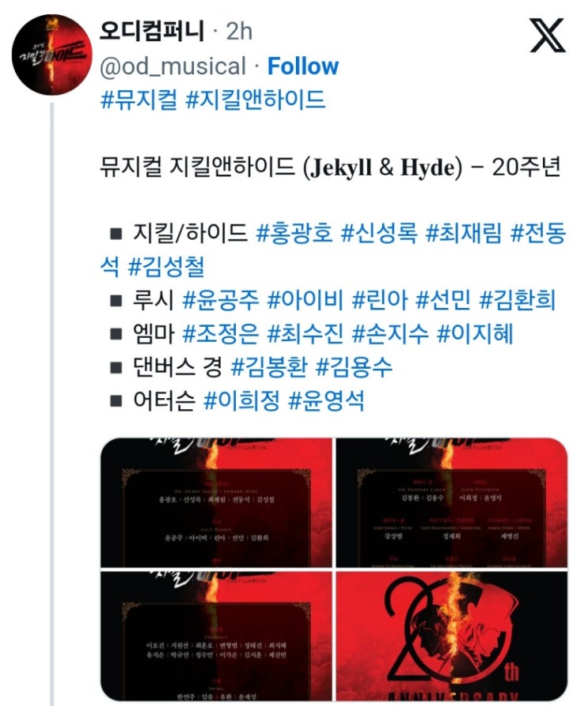Open the #뮤지컬 hashtag
The width and height of the screenshot is (588, 706).
[138, 99]
